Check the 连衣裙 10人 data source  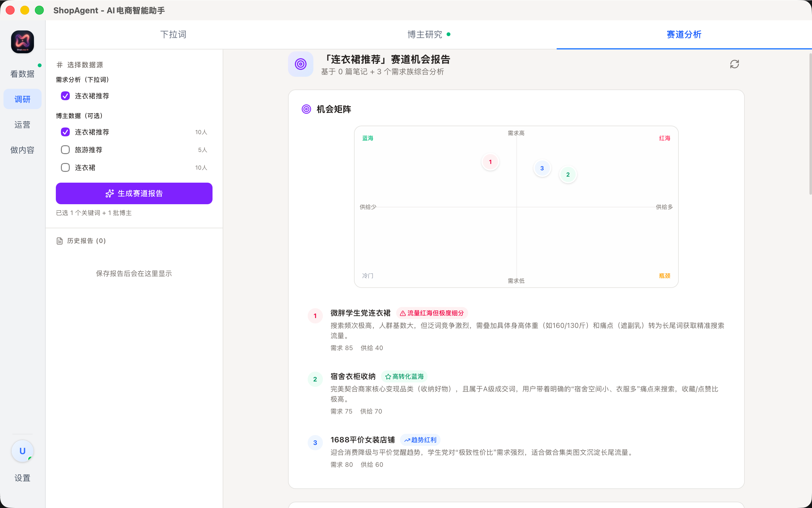pos(65,167)
